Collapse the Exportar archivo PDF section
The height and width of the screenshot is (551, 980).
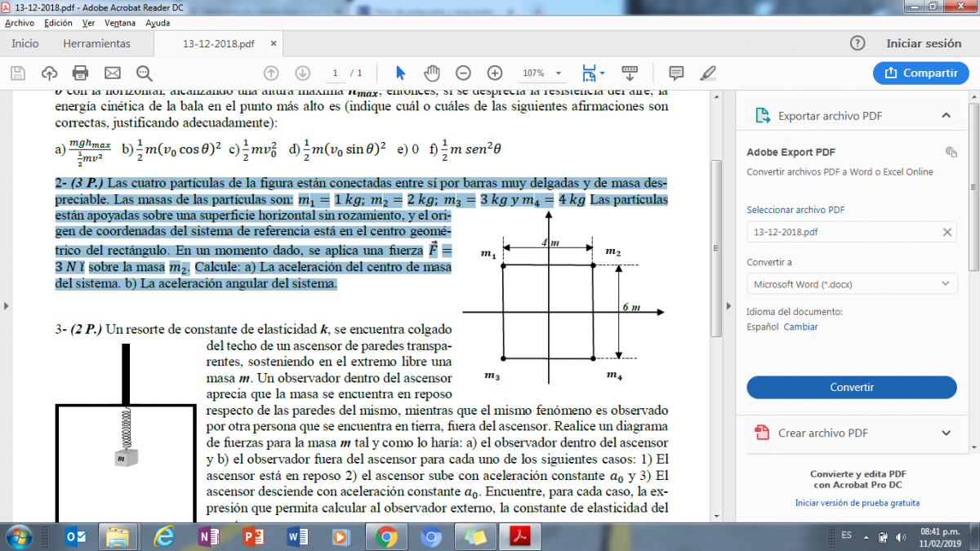tap(946, 115)
